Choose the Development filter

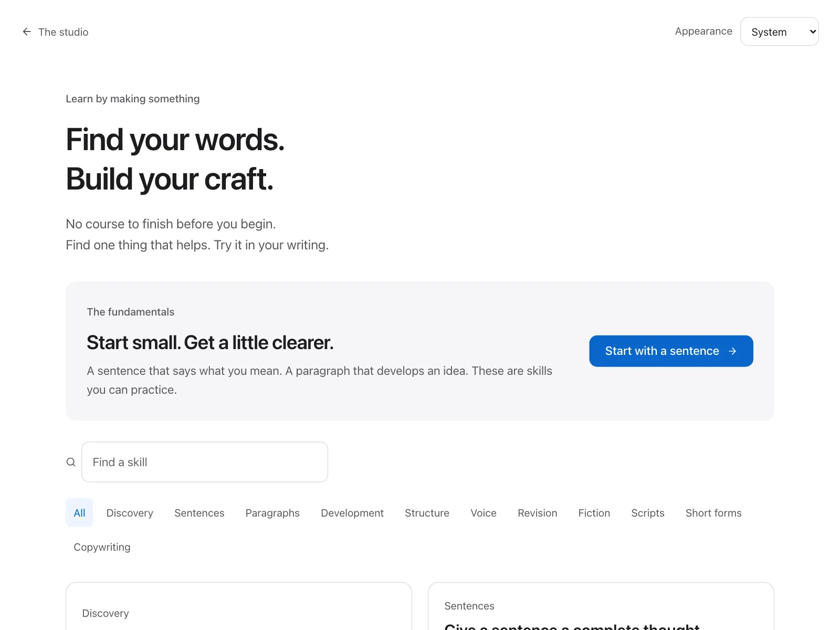(352, 513)
